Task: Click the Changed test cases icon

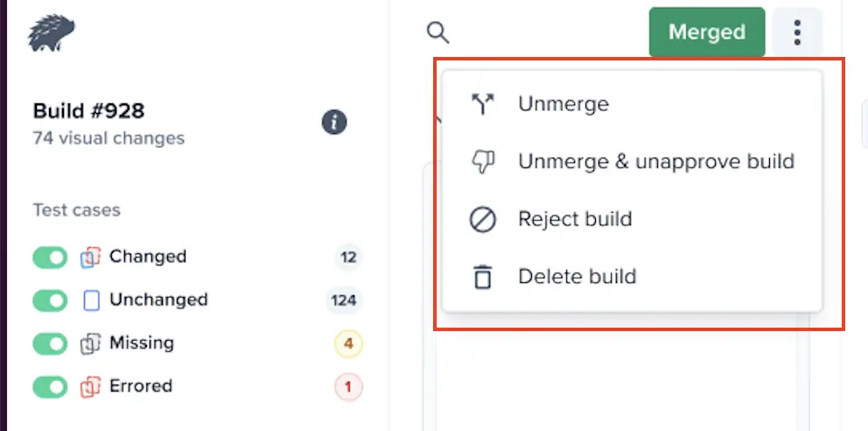Action: pyautogui.click(x=91, y=258)
